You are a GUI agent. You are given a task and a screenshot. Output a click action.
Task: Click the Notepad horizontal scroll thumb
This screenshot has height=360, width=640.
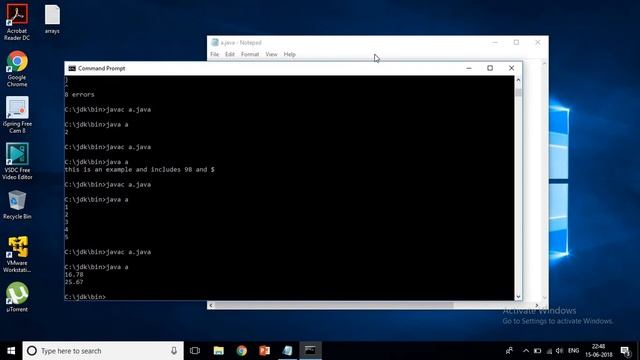333,305
